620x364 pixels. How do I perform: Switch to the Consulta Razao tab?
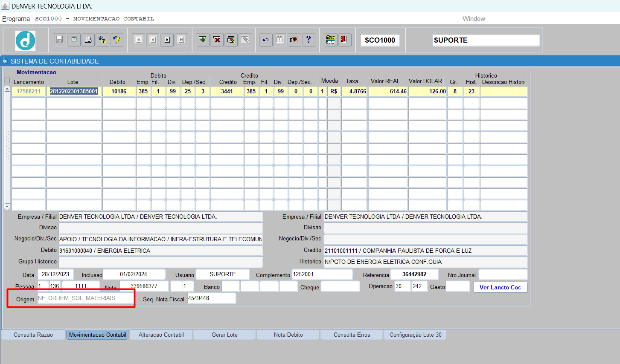[33, 335]
